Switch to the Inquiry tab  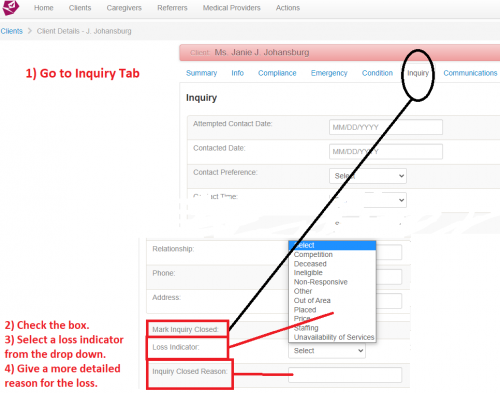418,73
